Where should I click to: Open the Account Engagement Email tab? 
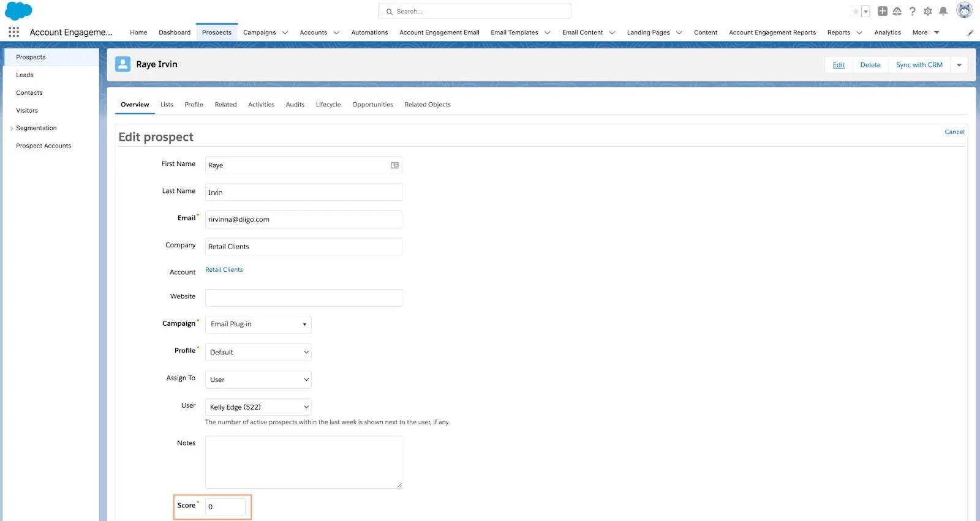(439, 32)
